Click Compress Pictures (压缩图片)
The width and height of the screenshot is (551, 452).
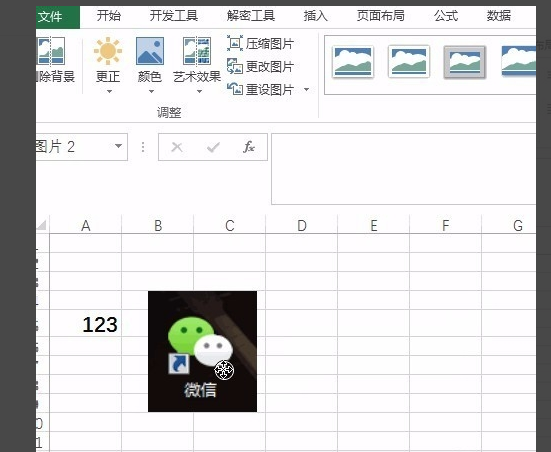[260, 44]
